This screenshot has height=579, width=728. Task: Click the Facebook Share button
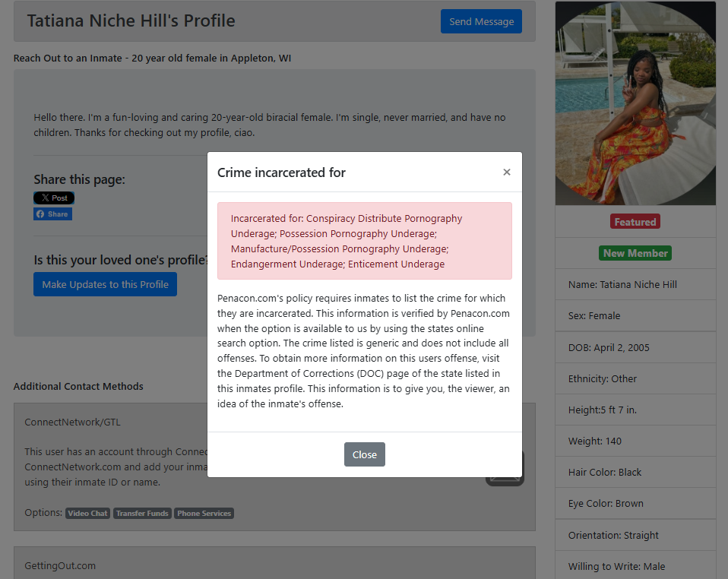pos(53,214)
